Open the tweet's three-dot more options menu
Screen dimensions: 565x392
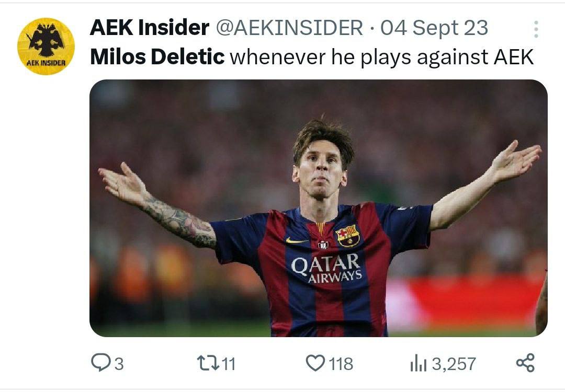point(536,29)
